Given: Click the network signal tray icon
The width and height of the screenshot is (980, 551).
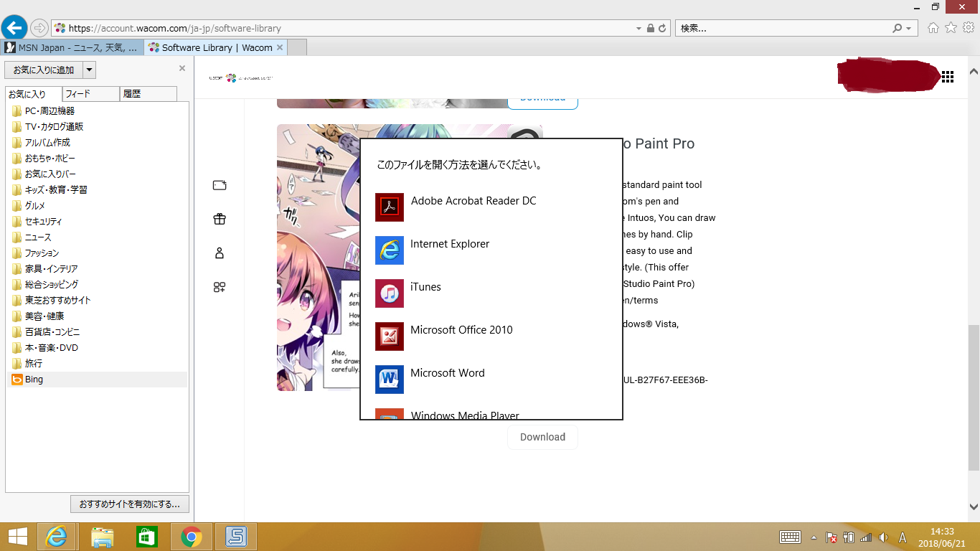Looking at the screenshot, I should (x=866, y=537).
